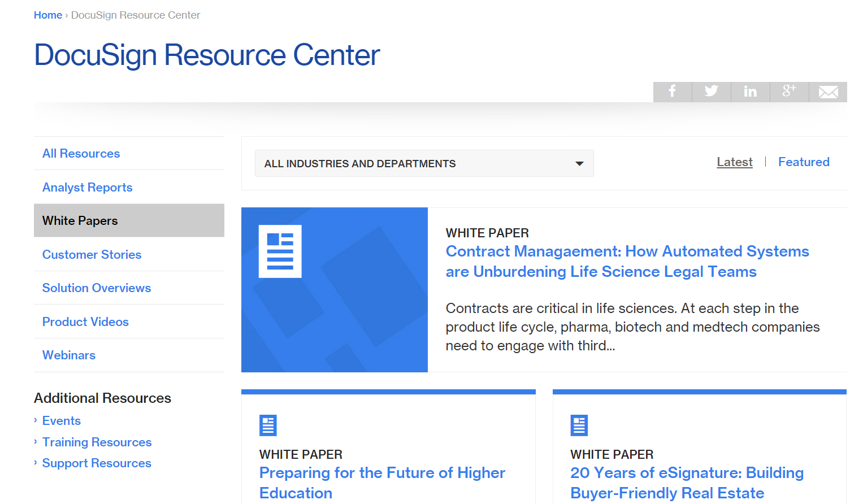Viewport: 850px width, 504px height.
Task: Switch to the Featured tab
Action: [804, 162]
